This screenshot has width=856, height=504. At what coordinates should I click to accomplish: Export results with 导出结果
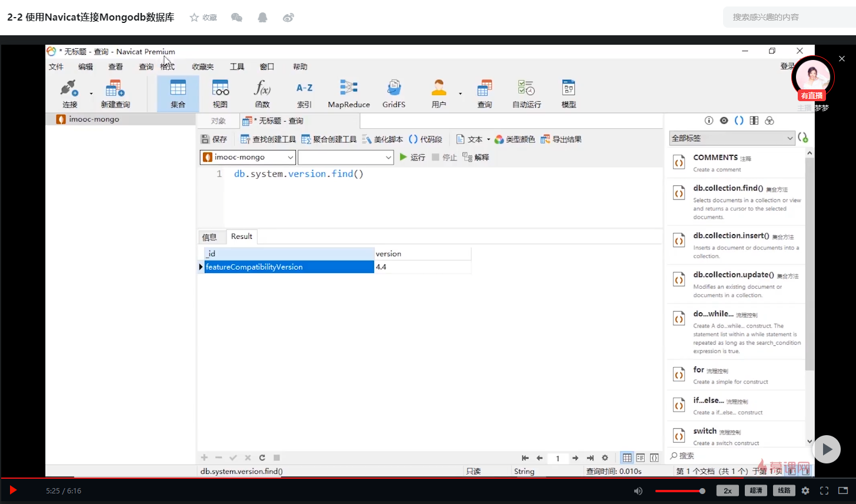pyautogui.click(x=561, y=139)
